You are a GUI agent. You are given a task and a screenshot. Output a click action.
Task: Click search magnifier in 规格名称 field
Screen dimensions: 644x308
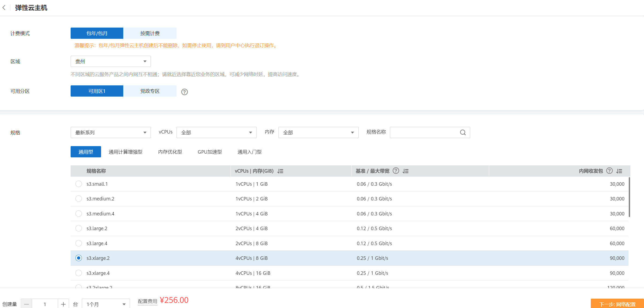463,132
